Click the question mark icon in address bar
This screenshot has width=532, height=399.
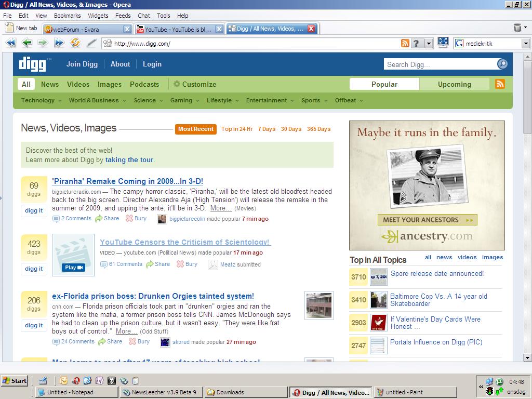[x=416, y=43]
